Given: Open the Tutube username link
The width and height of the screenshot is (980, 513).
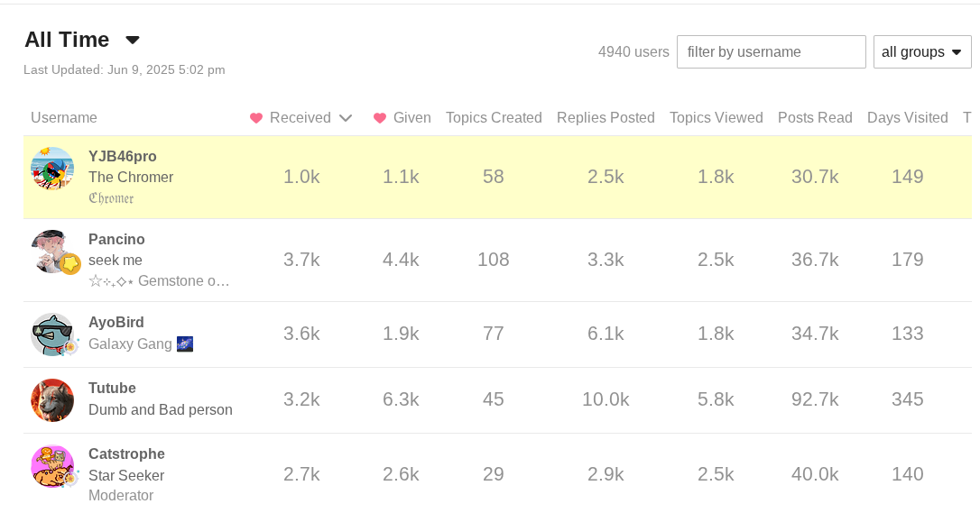Looking at the screenshot, I should (x=112, y=389).
